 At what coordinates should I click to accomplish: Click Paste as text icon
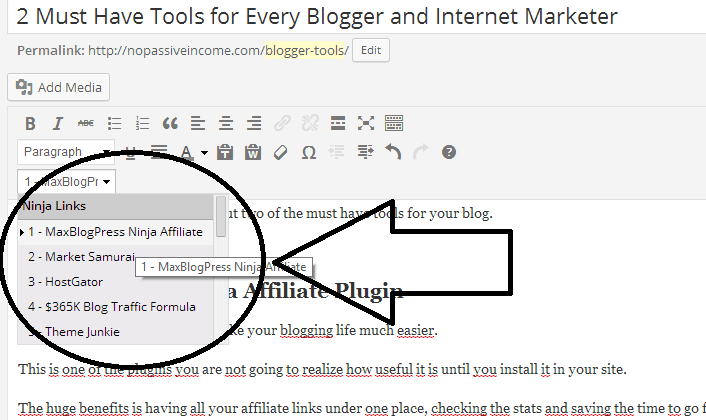pos(225,152)
